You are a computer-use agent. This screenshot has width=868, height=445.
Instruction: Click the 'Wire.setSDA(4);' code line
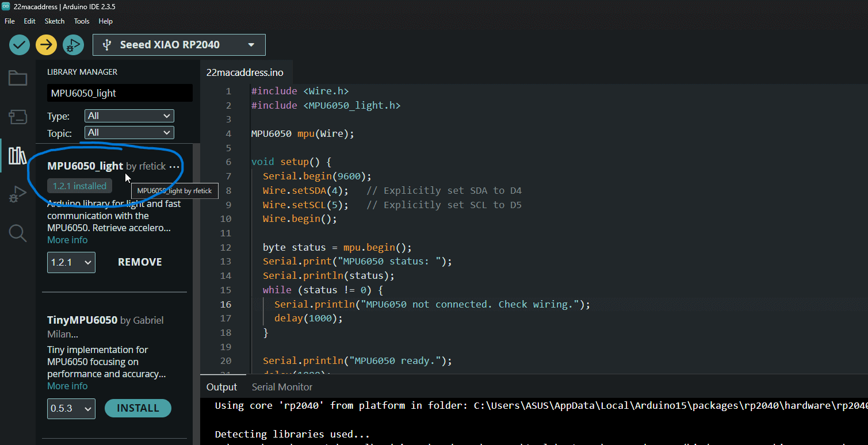tap(305, 190)
